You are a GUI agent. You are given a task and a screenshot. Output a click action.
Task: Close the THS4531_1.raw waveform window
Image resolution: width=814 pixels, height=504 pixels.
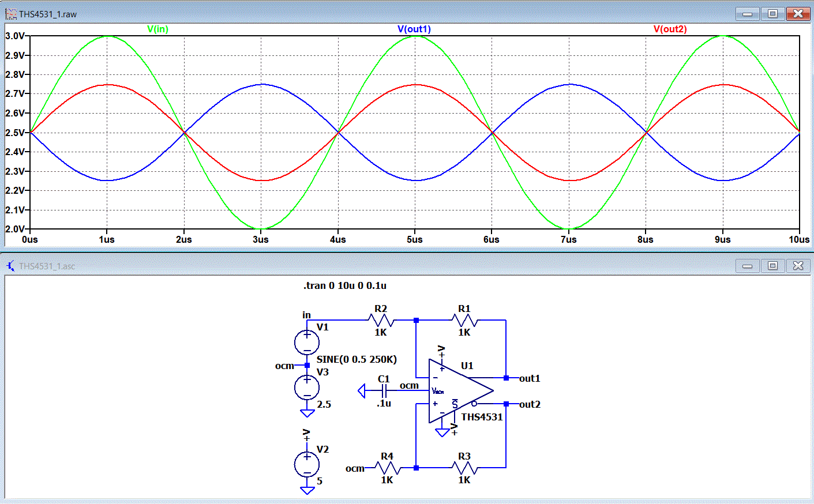(x=798, y=13)
